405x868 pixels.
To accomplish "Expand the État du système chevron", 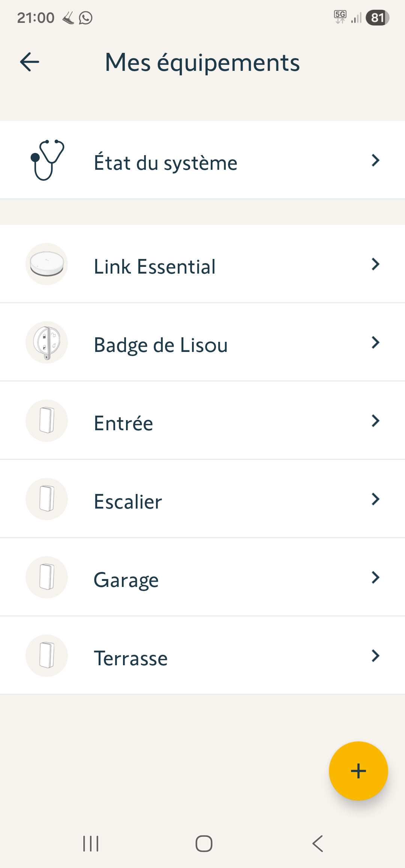I will [x=375, y=160].
